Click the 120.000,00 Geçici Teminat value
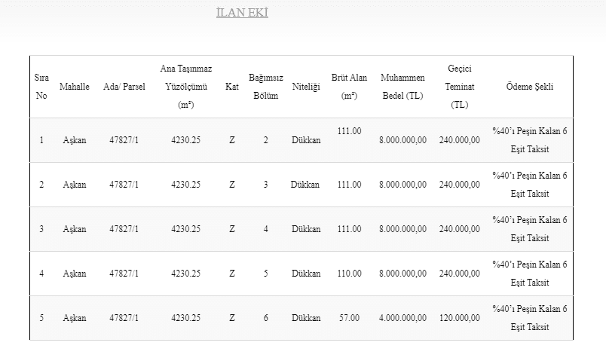The image size is (606, 364). 459,318
